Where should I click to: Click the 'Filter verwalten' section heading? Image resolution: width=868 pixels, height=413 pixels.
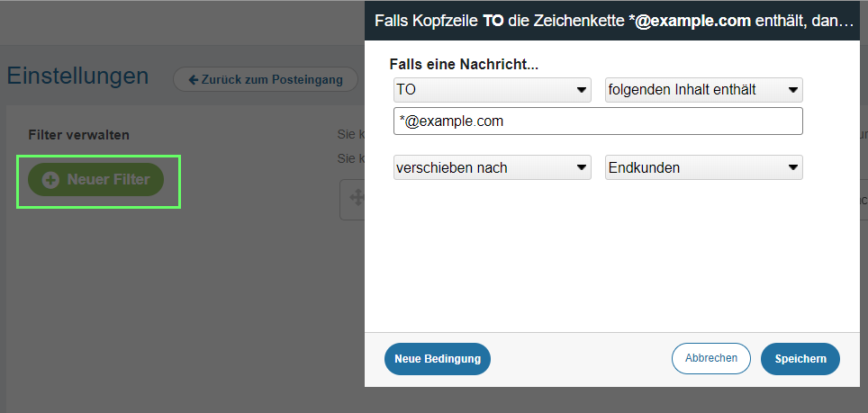point(79,135)
